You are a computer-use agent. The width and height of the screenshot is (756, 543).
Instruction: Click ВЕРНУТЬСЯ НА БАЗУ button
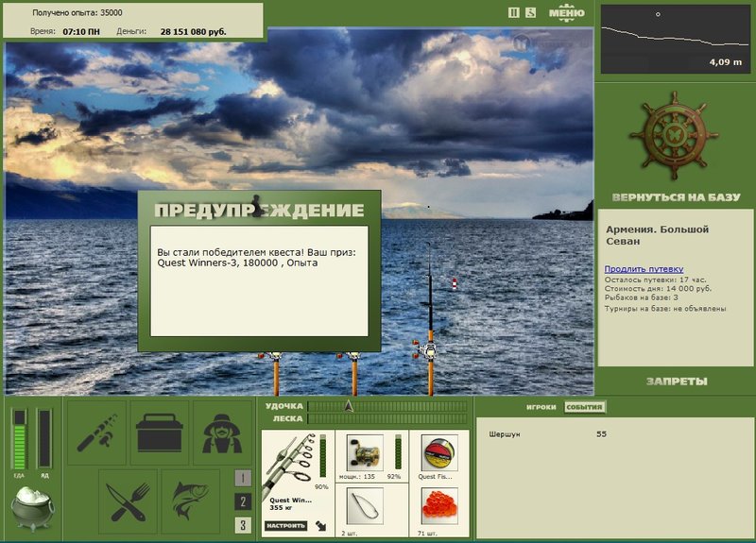(676, 197)
